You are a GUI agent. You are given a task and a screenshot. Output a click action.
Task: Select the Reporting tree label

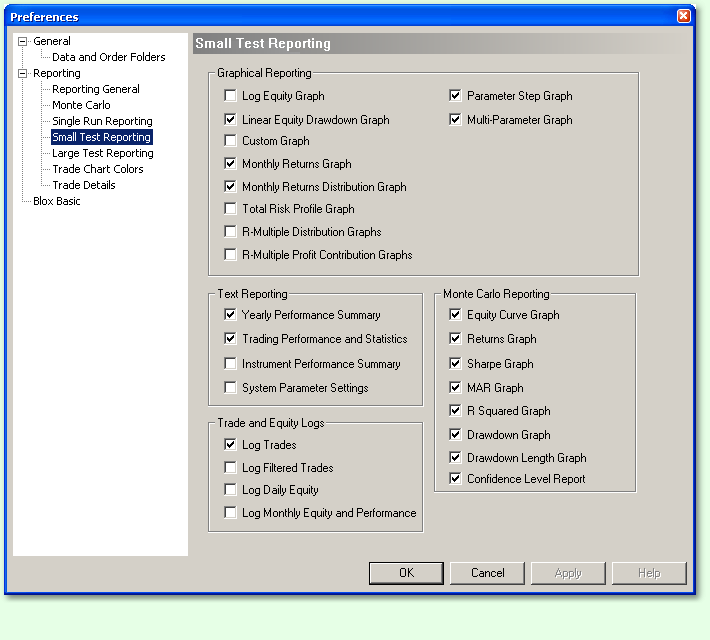(57, 73)
